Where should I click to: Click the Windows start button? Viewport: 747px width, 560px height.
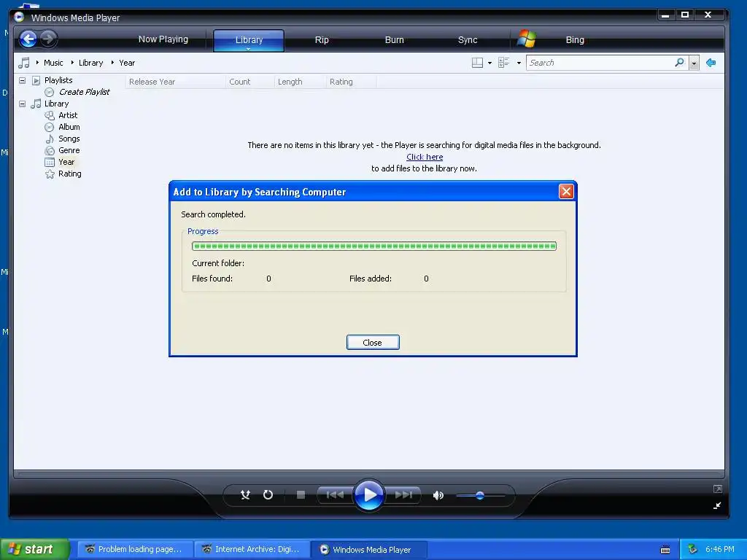click(x=35, y=549)
